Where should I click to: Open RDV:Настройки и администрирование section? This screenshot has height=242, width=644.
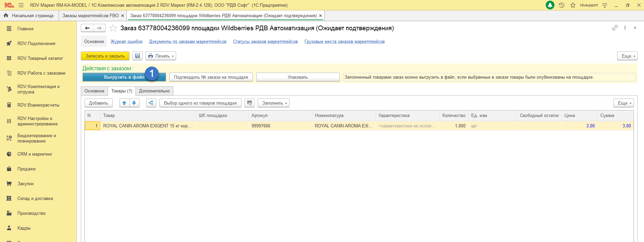38,121
